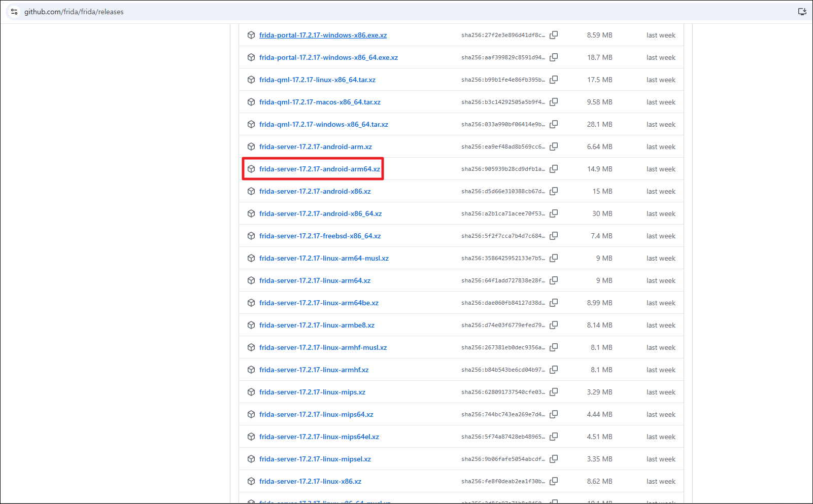
Task: Click install app icon in address bar
Action: tap(802, 12)
